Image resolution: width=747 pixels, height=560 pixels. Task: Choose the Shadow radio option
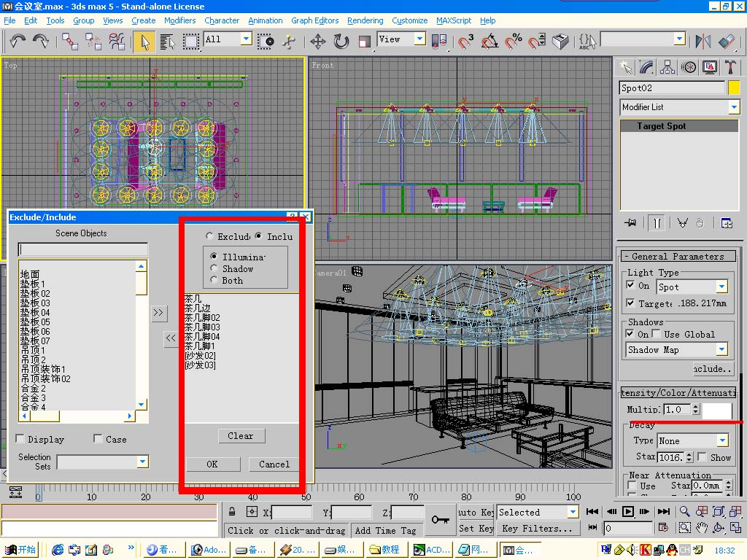pyautogui.click(x=214, y=269)
